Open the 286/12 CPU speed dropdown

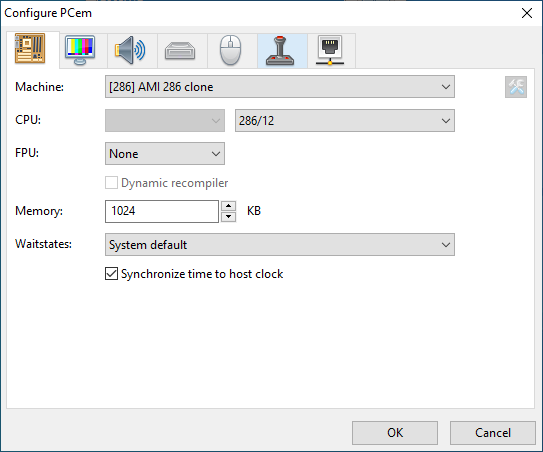point(345,121)
